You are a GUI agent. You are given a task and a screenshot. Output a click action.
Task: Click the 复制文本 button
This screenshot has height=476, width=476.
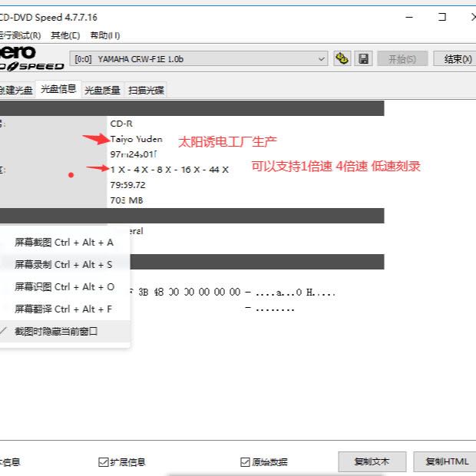tap(372, 461)
